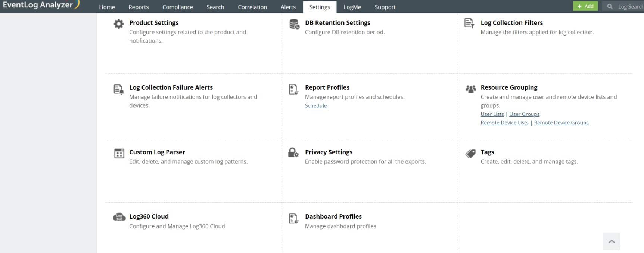Screen dimensions: 644x253
Task: Click the Report Profiles document icon
Action: [293, 89]
